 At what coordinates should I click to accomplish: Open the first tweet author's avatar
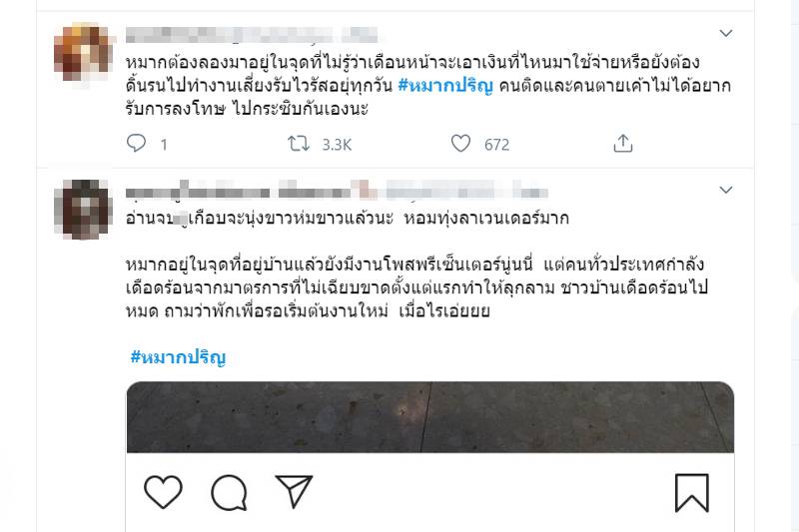point(84,52)
